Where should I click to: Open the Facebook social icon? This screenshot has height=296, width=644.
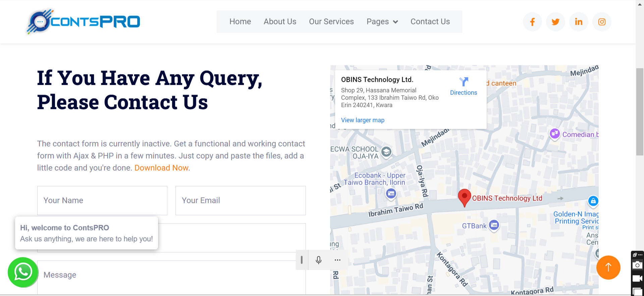(532, 22)
